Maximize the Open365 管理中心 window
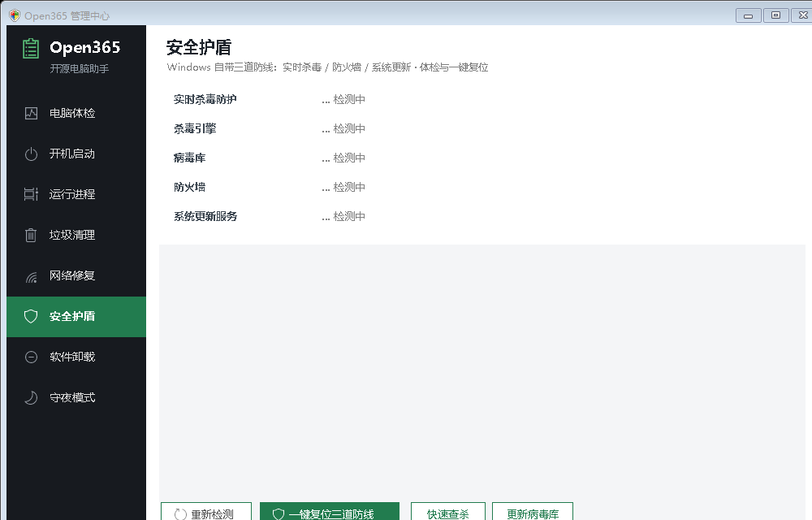The image size is (812, 520). click(x=775, y=15)
